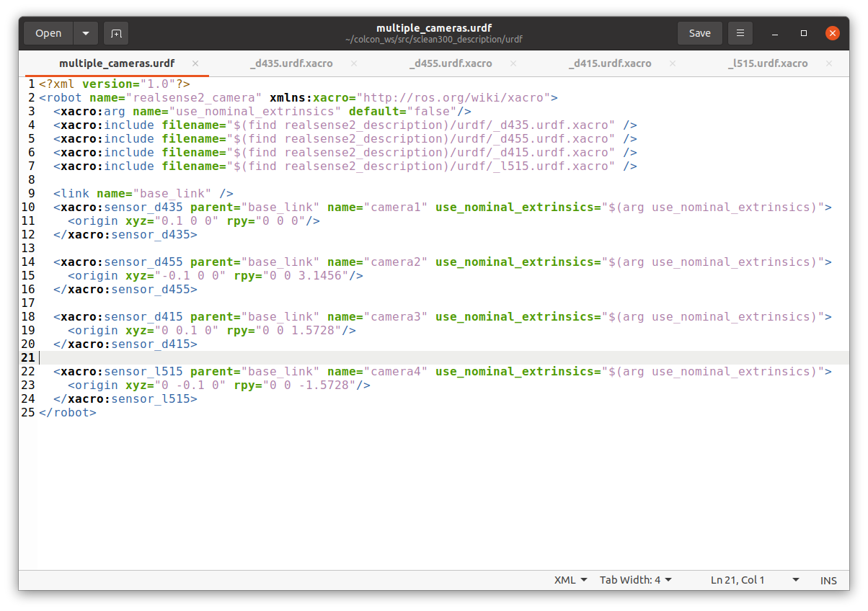The height and width of the screenshot is (611, 868).
Task: Minimize the gedit window
Action: pyautogui.click(x=774, y=33)
